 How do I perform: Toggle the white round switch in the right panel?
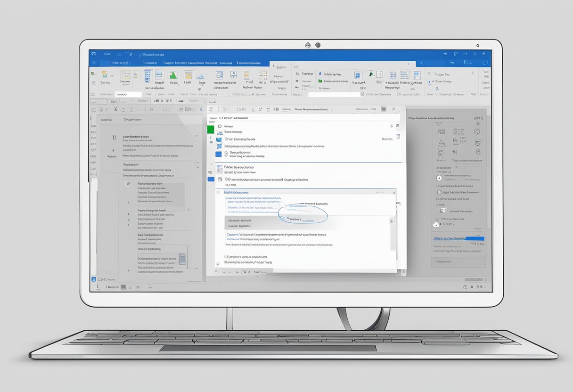tap(435, 225)
